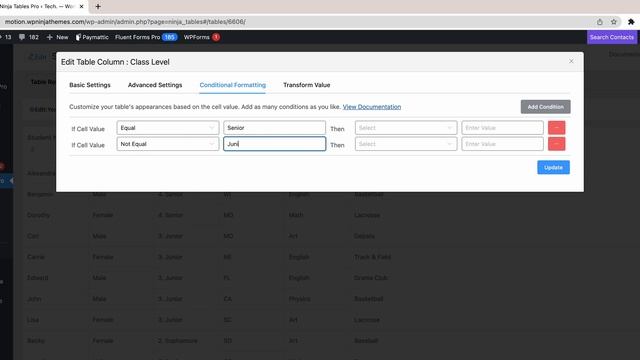The height and width of the screenshot is (360, 640).
Task: Click the blue Update button
Action: (x=553, y=167)
